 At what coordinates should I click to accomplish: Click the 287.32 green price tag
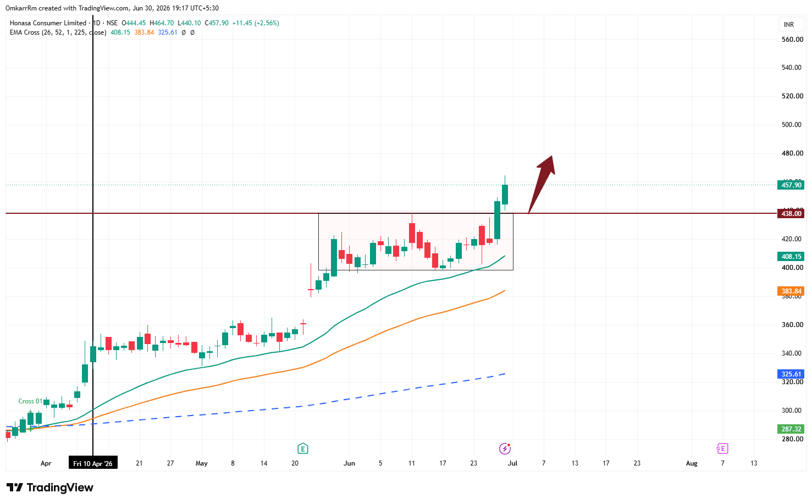(791, 429)
